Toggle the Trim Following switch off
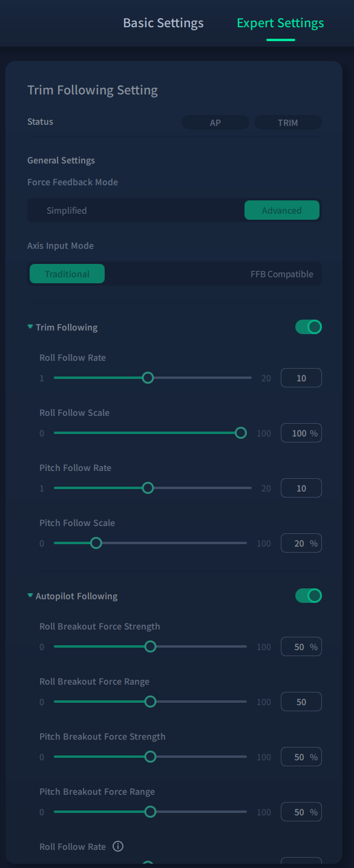 (x=309, y=327)
